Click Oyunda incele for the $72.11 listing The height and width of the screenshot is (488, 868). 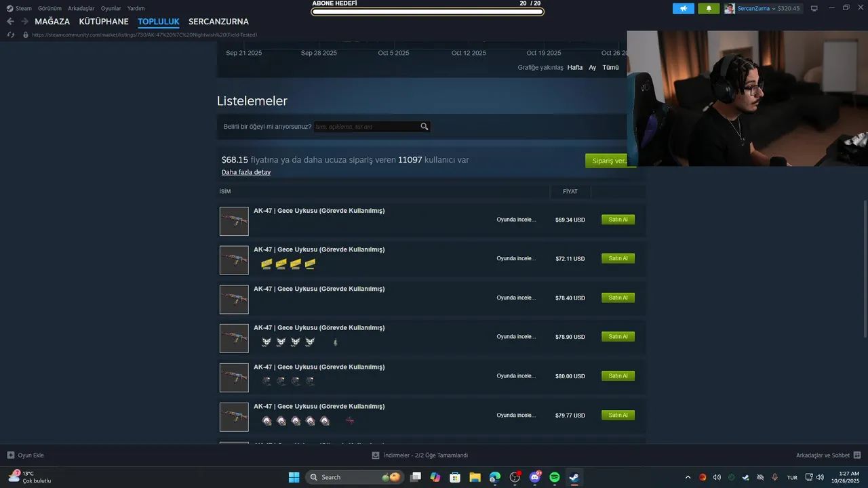(x=516, y=258)
